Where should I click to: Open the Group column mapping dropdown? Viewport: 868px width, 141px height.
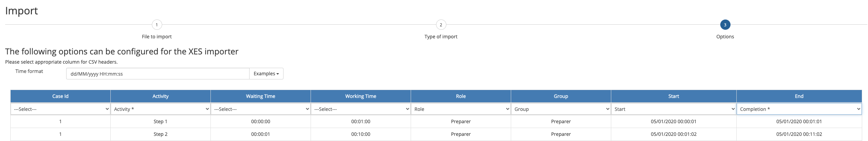click(x=561, y=109)
